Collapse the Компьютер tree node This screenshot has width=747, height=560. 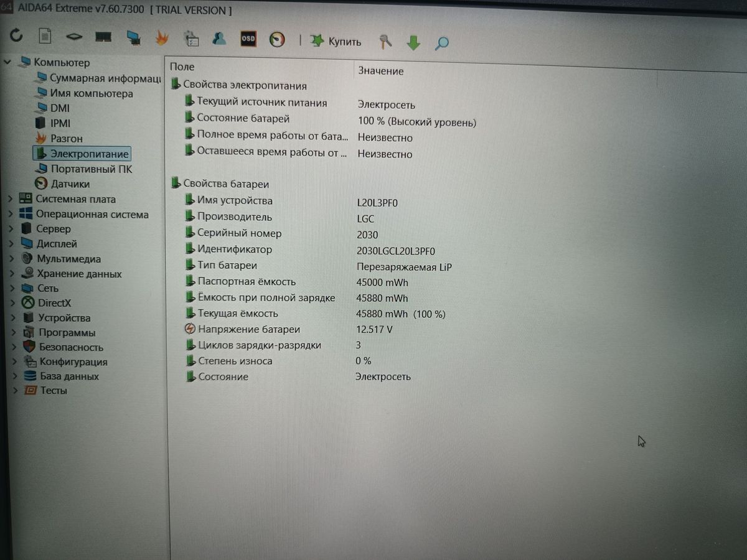pos(7,62)
